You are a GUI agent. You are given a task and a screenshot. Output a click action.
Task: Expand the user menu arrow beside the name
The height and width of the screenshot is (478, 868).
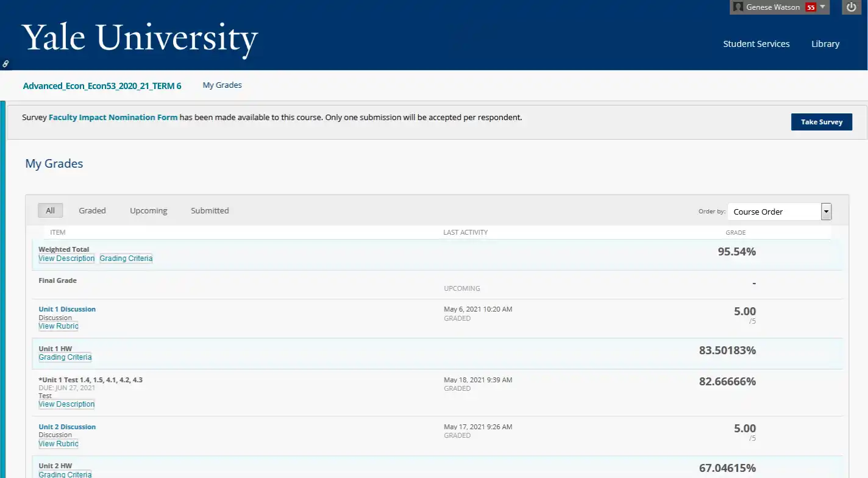822,7
